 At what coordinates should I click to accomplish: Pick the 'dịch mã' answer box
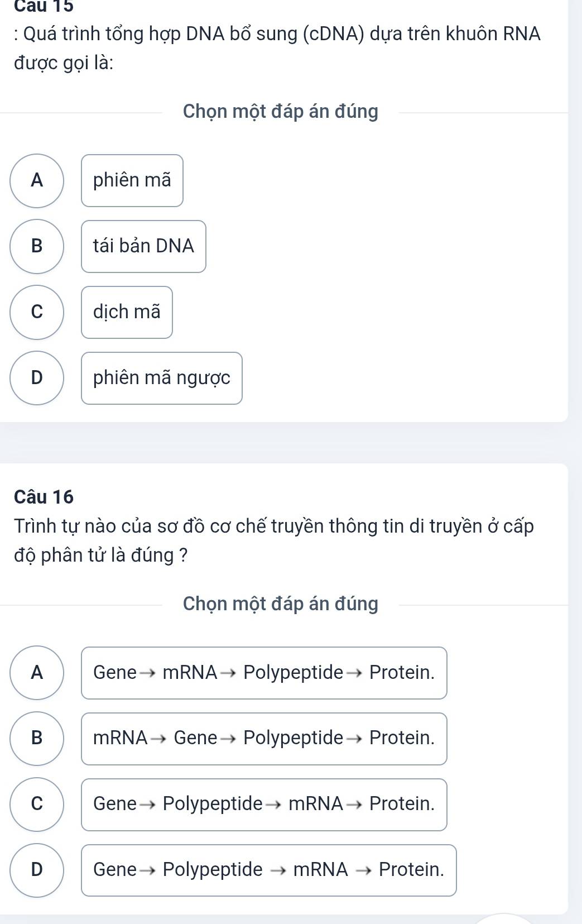127,312
